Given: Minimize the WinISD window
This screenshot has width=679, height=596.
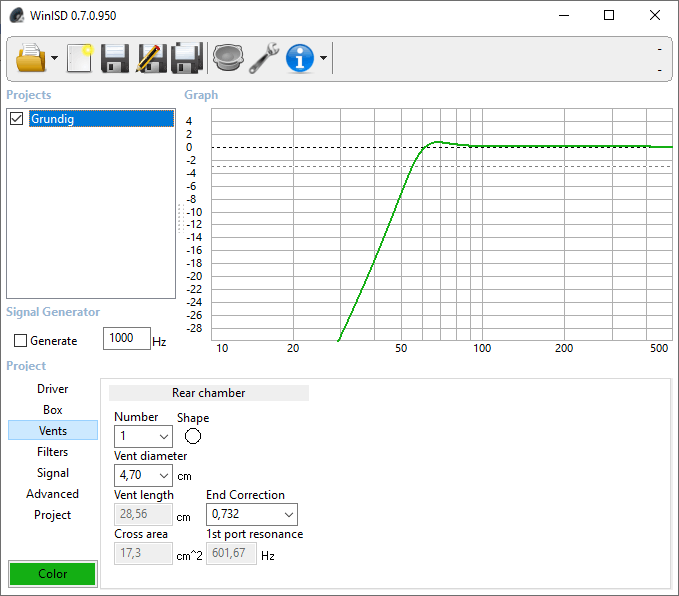Looking at the screenshot, I should [564, 16].
